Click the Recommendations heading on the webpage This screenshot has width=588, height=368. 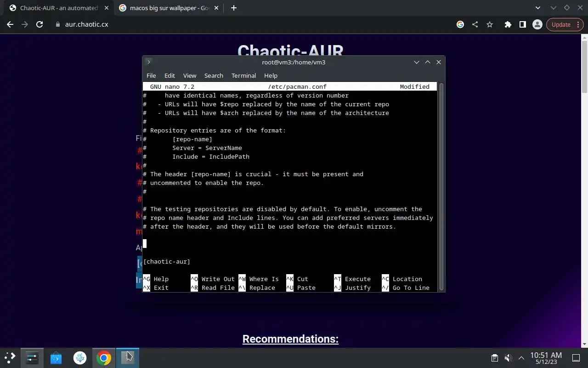290,339
